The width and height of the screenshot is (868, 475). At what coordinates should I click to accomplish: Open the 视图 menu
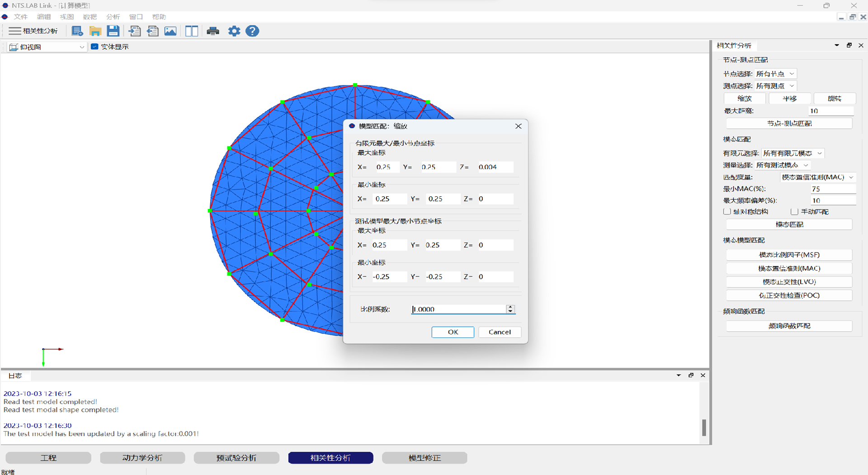pyautogui.click(x=67, y=17)
